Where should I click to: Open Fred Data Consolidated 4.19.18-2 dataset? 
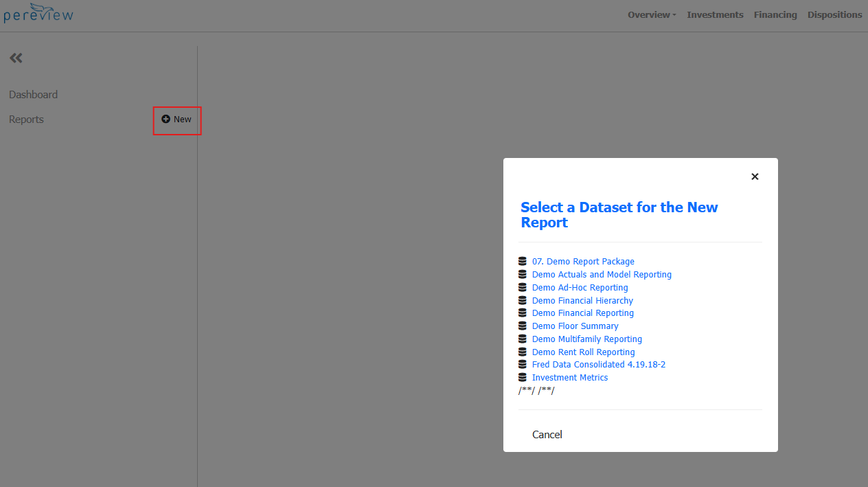(598, 365)
